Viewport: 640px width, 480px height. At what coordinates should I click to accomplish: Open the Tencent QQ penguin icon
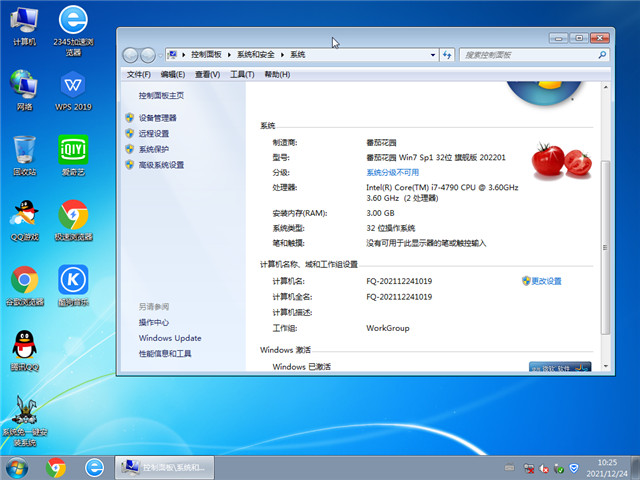coord(24,351)
